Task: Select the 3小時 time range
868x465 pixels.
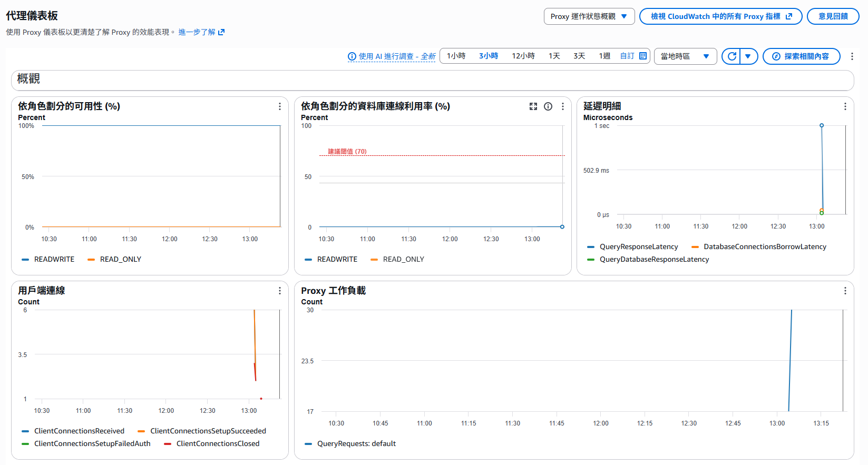Action: click(x=489, y=56)
